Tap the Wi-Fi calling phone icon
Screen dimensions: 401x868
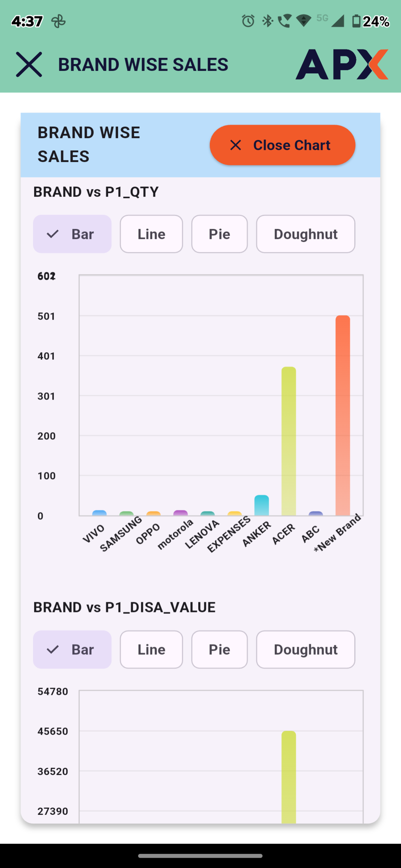(284, 21)
